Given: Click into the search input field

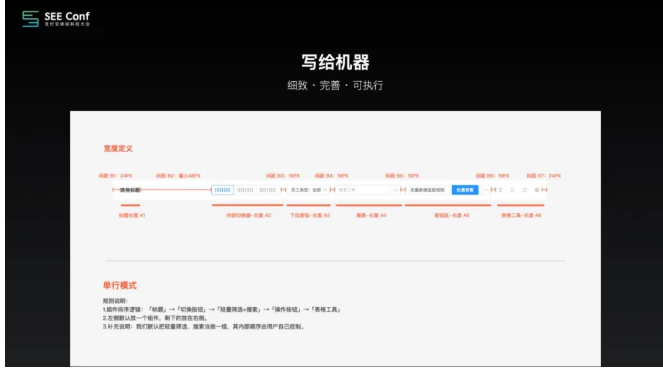Looking at the screenshot, I should [x=364, y=190].
